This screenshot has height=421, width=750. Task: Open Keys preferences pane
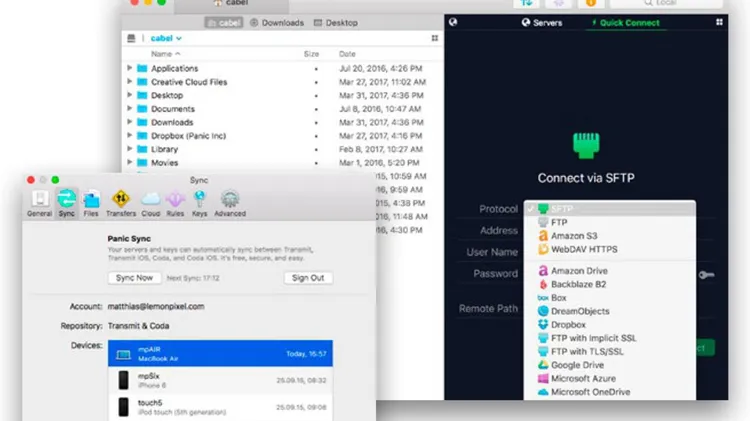199,203
